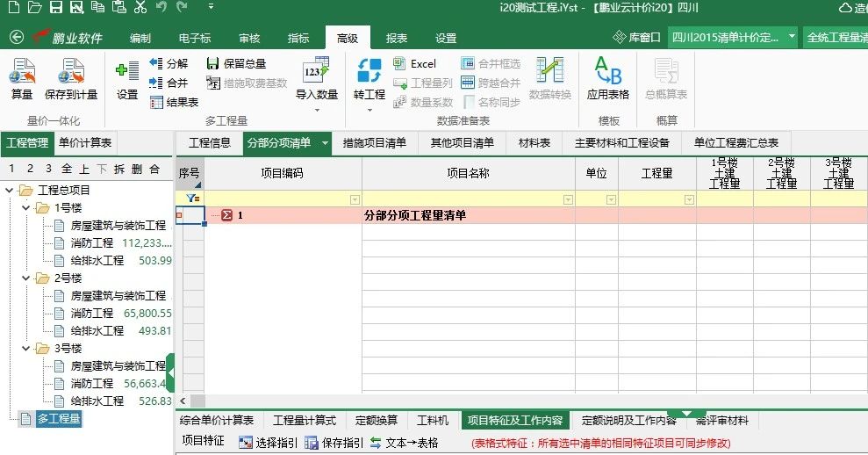Click the 保存到计量 icon
868x455 pixels.
point(71,74)
